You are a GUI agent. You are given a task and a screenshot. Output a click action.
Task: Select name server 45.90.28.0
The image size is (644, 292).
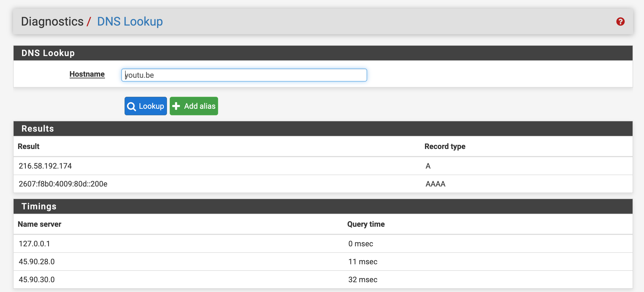37,262
